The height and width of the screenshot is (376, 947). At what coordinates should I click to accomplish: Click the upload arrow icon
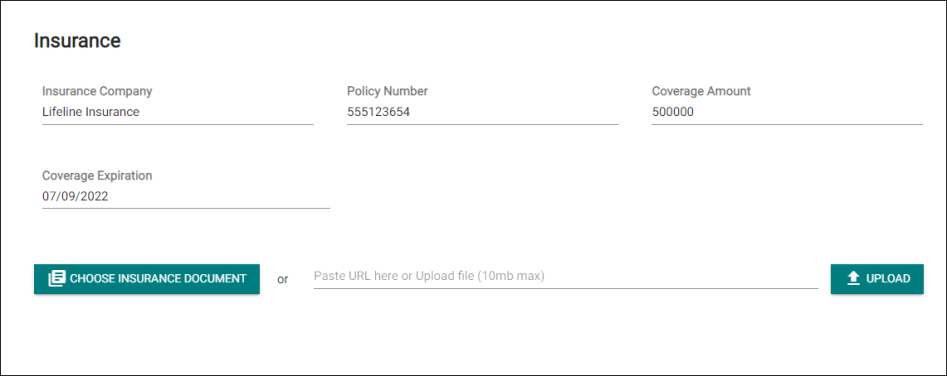[853, 278]
